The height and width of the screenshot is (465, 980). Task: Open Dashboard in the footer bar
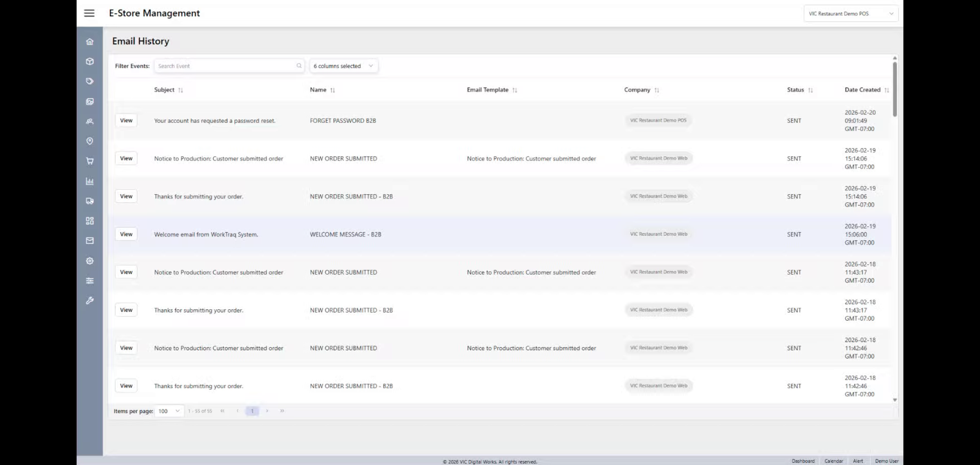click(x=803, y=461)
